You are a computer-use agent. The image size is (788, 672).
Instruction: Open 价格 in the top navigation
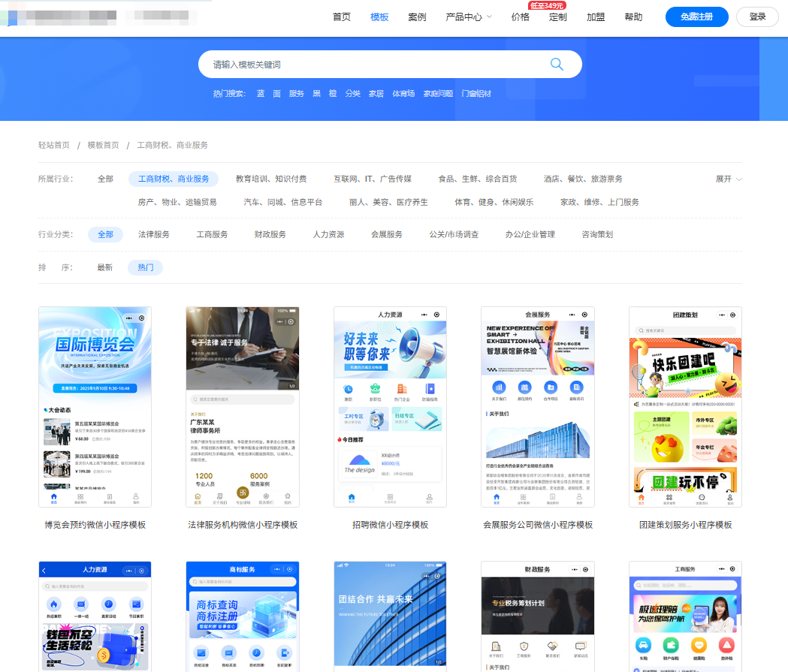pos(520,17)
